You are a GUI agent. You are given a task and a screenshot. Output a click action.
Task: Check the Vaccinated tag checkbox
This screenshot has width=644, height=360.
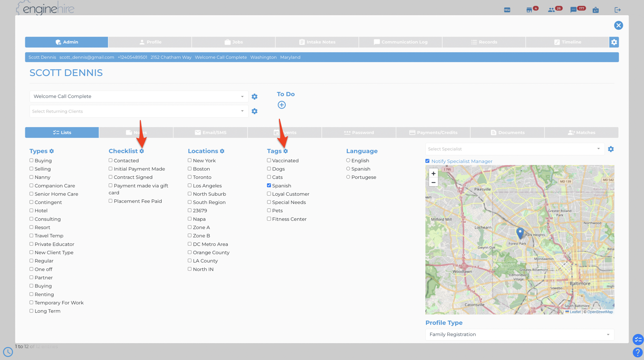point(269,160)
